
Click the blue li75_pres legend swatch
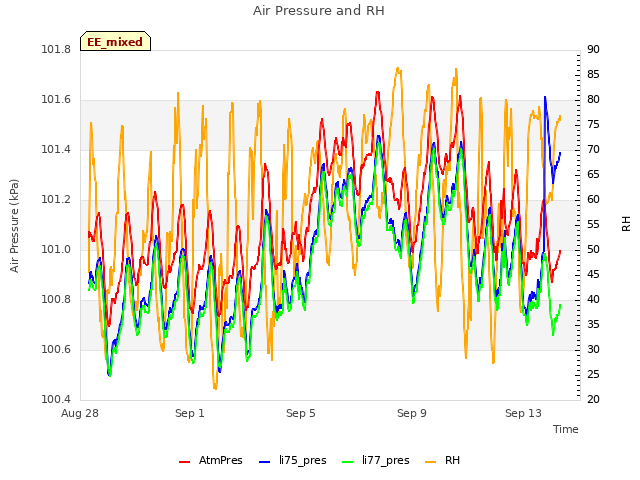pos(264,462)
